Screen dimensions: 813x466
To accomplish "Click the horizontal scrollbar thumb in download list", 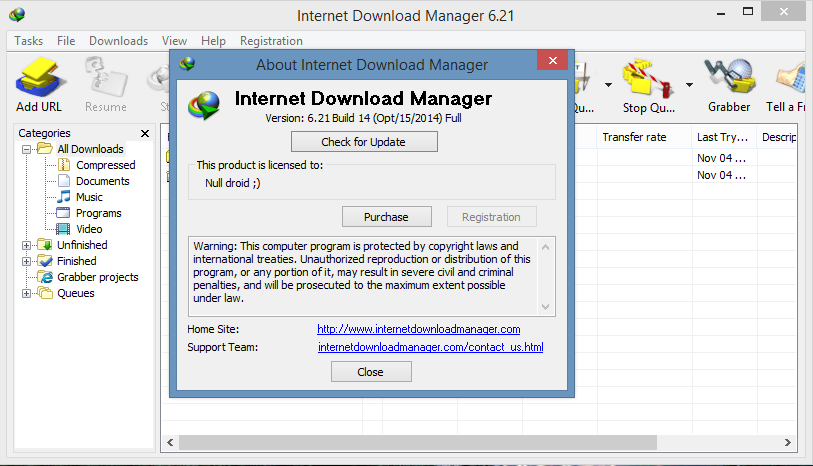I will pos(418,442).
